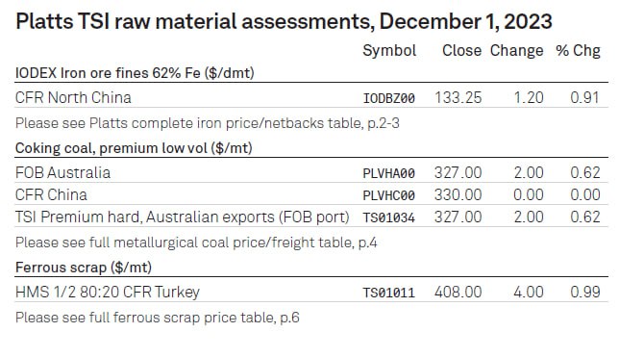Click the PLVHC00 symbol code
Viewport: 644px width, 358px height.
point(388,195)
